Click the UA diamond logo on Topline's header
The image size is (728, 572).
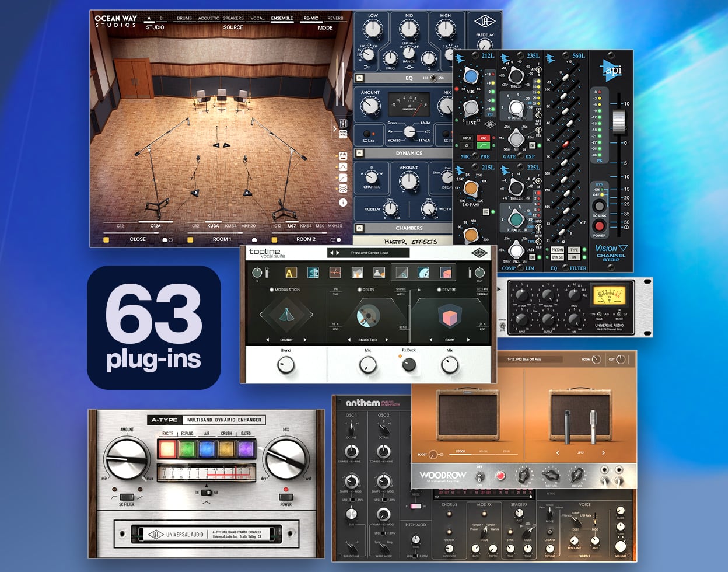pos(481,253)
